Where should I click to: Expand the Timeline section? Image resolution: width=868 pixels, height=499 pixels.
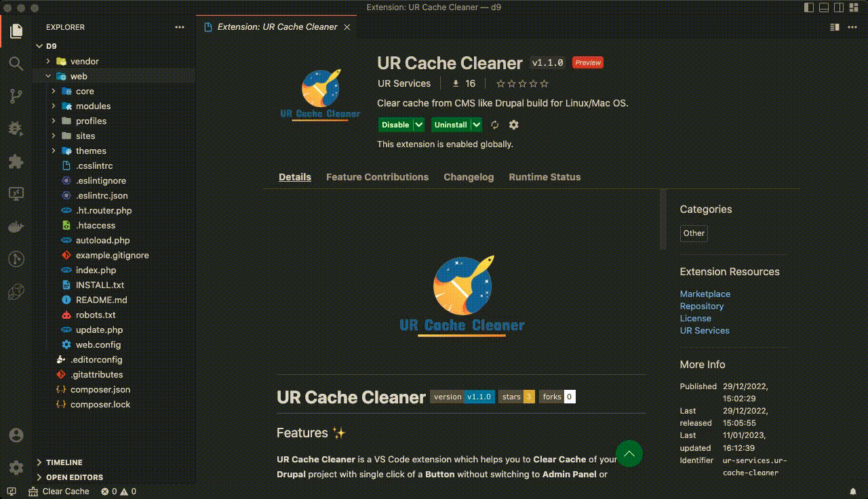tap(114, 462)
